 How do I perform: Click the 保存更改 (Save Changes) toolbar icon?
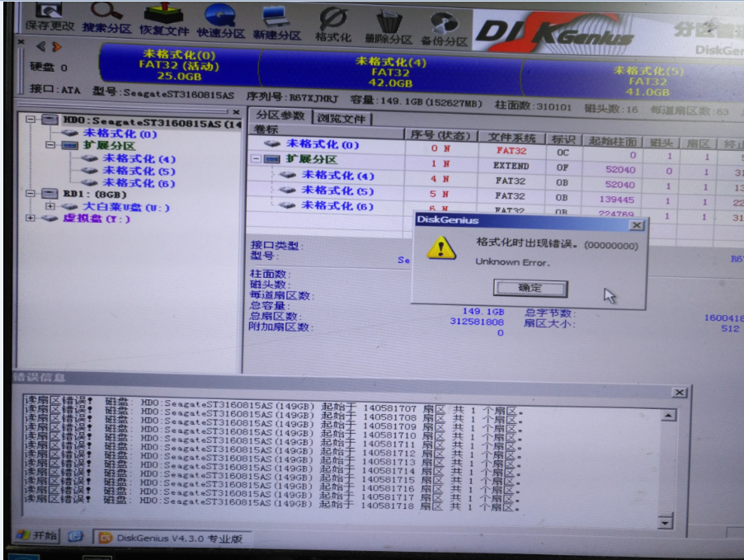(49, 17)
